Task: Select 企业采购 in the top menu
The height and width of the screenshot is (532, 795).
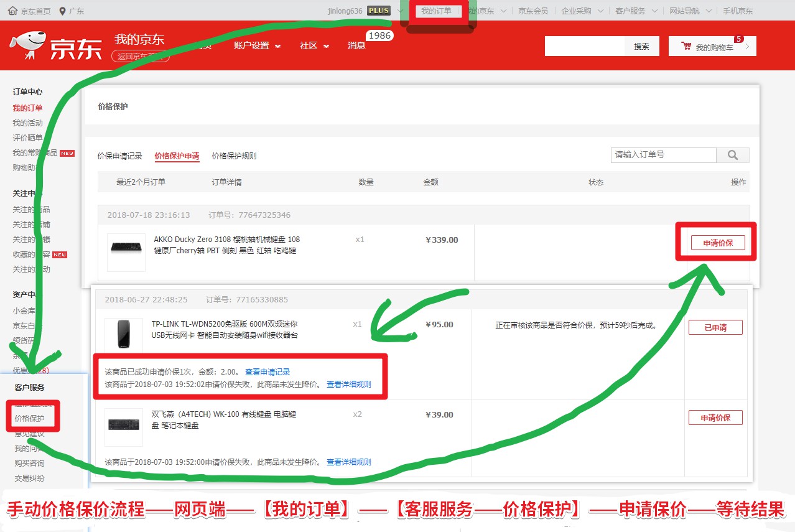Action: (575, 10)
